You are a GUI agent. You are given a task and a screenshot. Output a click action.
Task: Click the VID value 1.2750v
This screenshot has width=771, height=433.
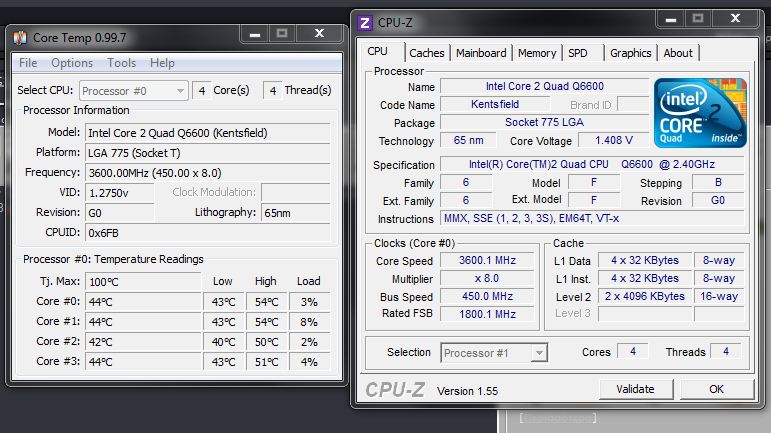click(119, 193)
